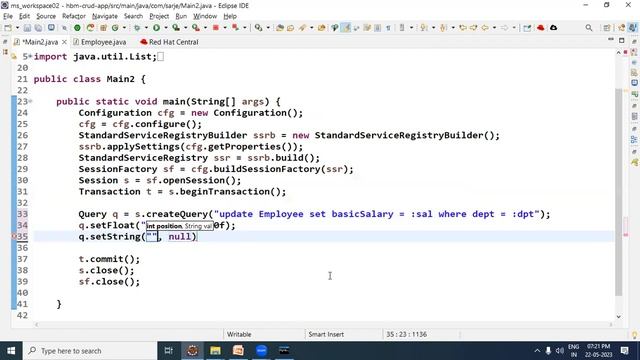Image resolution: width=640 pixels, height=360 pixels.
Task: Click the Last Edit Location arrow icon
Action: coord(463,28)
